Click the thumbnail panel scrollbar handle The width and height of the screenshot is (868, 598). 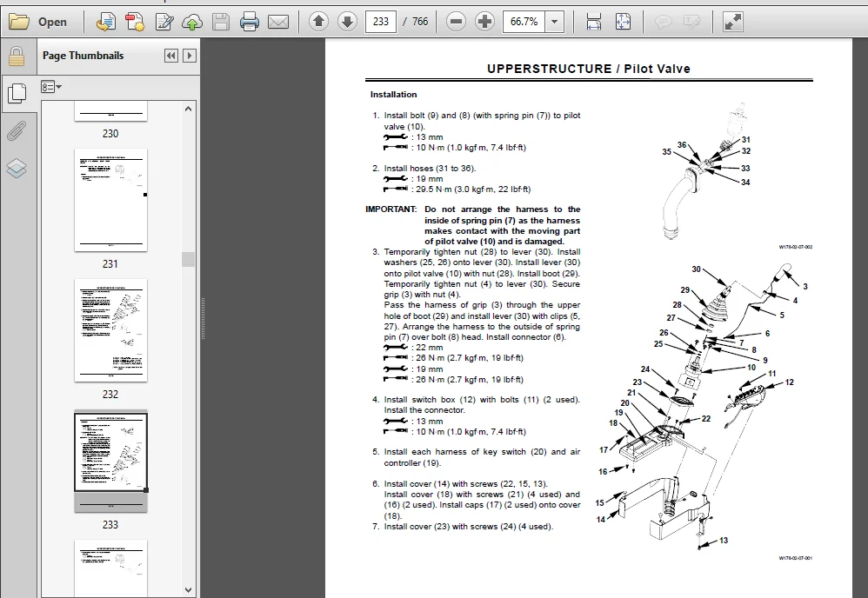click(188, 259)
